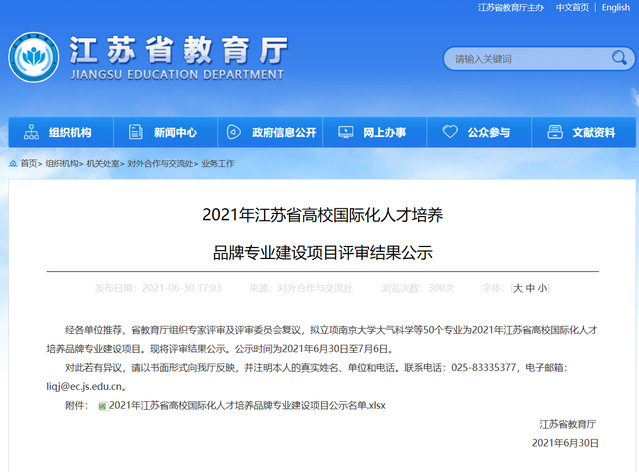Click 对外合作与交流处 breadcrumb link
Viewport: 639px width, 472px height.
click(160, 163)
